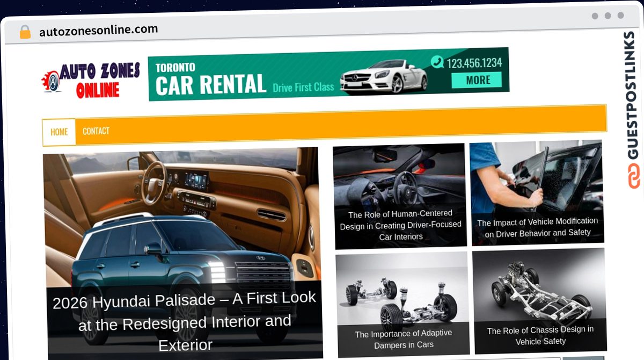Click the padlock icon in address bar

[25, 32]
